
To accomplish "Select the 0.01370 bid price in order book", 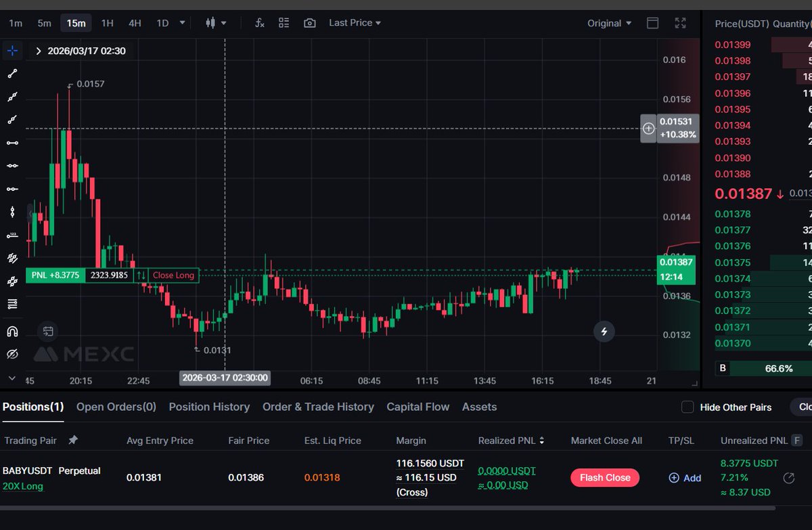I will (x=733, y=344).
